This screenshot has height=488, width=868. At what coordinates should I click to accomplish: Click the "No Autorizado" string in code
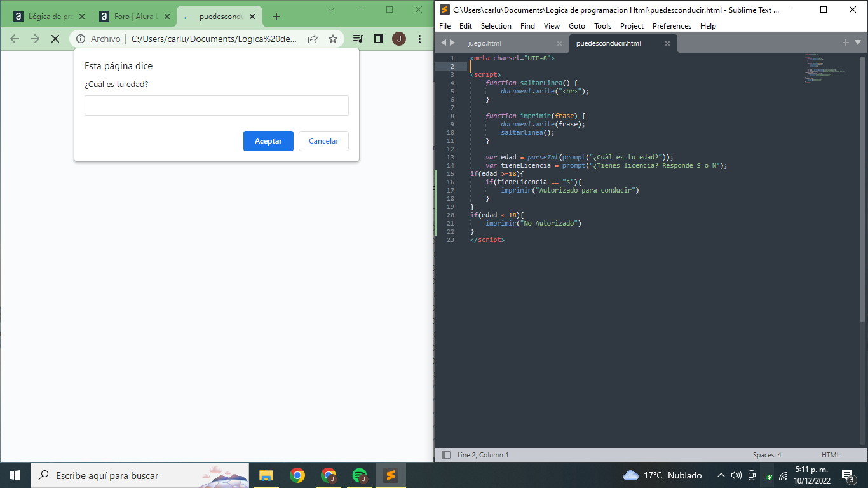tap(548, 223)
